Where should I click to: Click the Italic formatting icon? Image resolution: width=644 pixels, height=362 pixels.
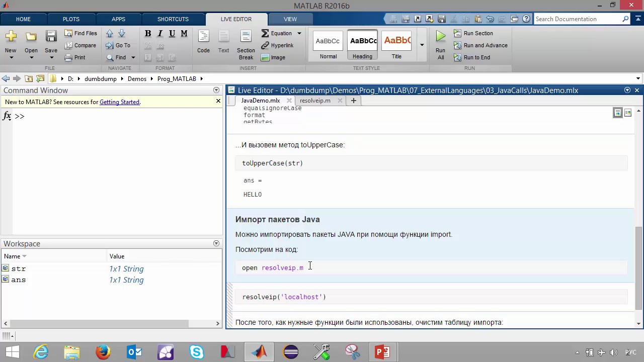point(160,33)
